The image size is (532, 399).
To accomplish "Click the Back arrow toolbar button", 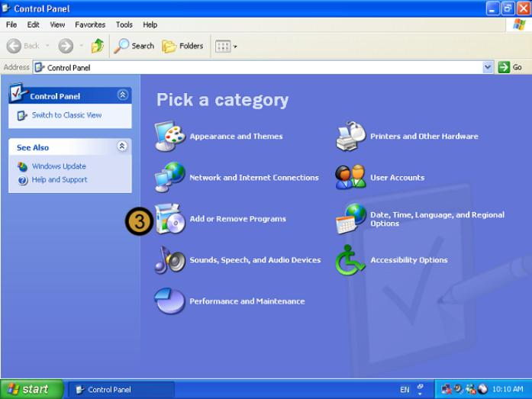I will [23, 46].
